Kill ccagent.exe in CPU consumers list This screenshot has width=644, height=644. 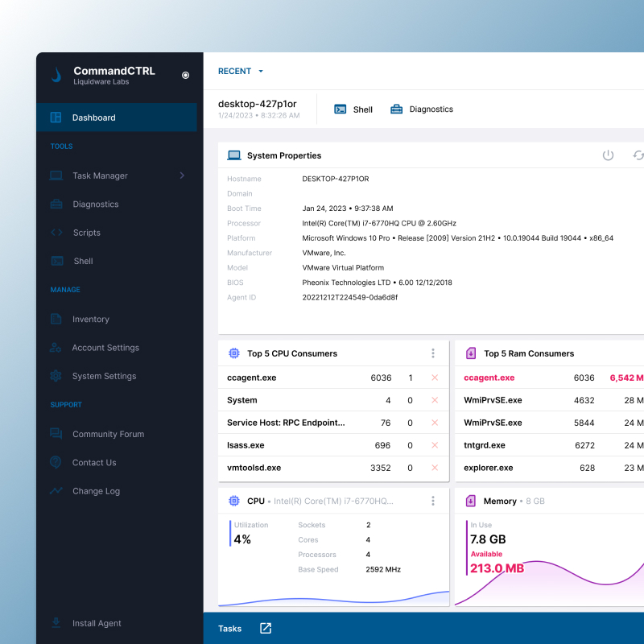tap(435, 378)
